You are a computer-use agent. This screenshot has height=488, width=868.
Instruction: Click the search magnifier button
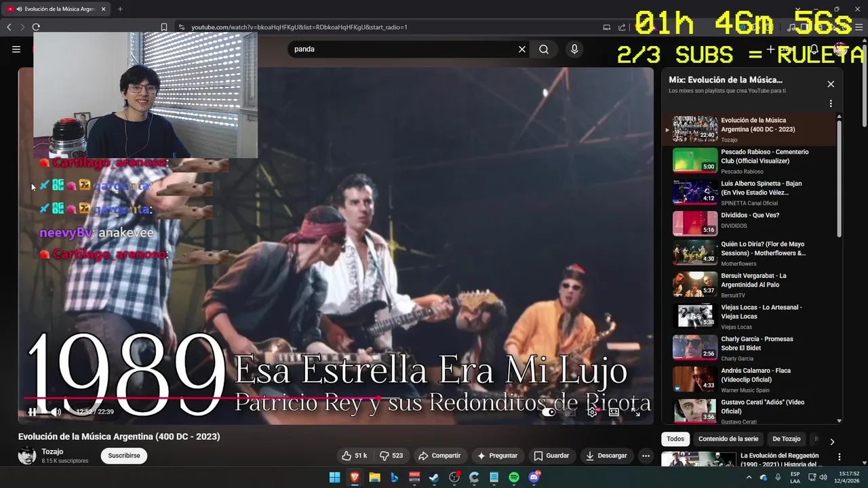pos(544,49)
